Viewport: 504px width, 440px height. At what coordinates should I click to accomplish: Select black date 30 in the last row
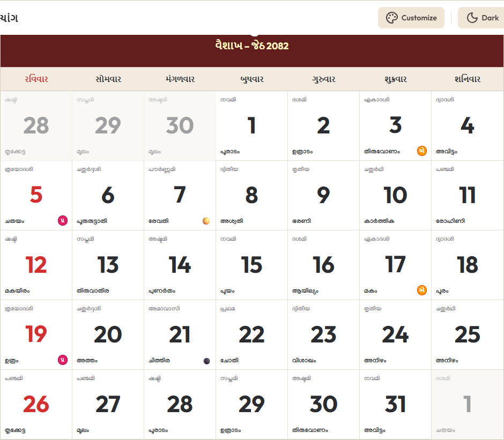click(x=323, y=404)
